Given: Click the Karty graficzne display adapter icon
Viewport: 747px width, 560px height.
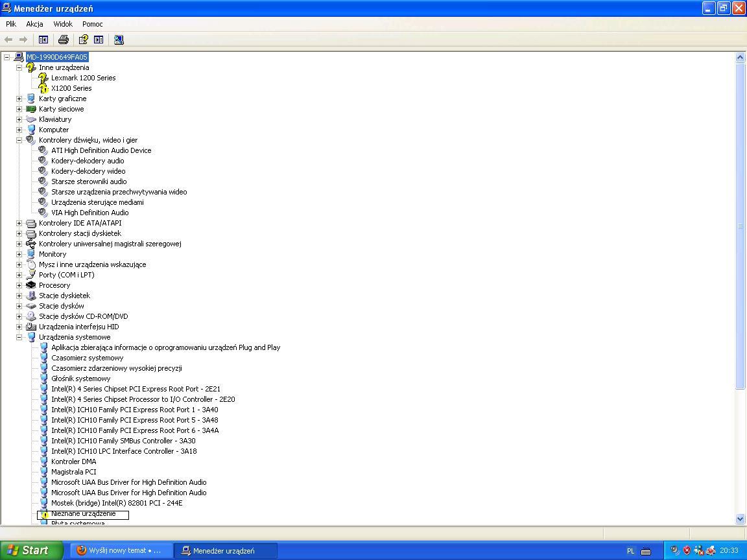Looking at the screenshot, I should pyautogui.click(x=31, y=99).
